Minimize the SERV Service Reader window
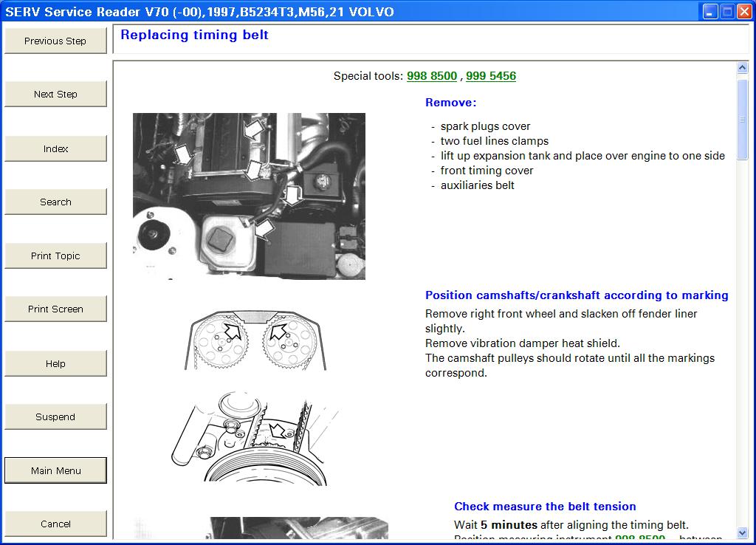Viewport: 756px width, 545px height. click(x=709, y=12)
